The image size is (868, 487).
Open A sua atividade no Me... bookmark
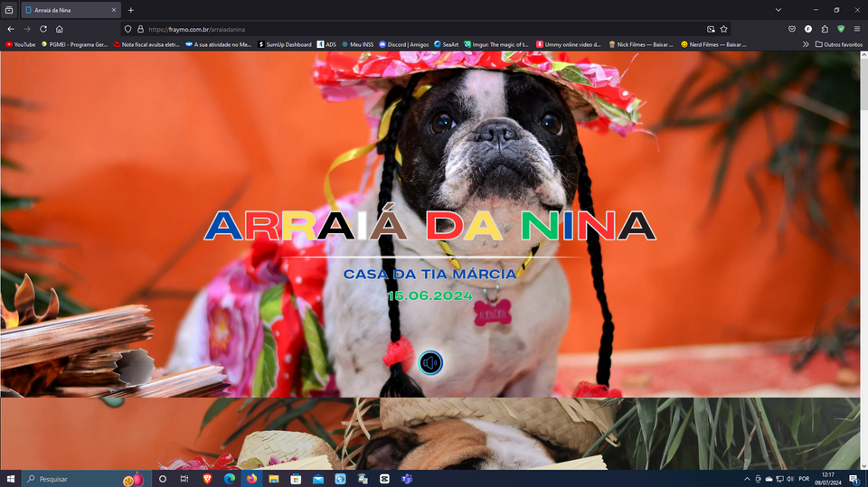(218, 44)
